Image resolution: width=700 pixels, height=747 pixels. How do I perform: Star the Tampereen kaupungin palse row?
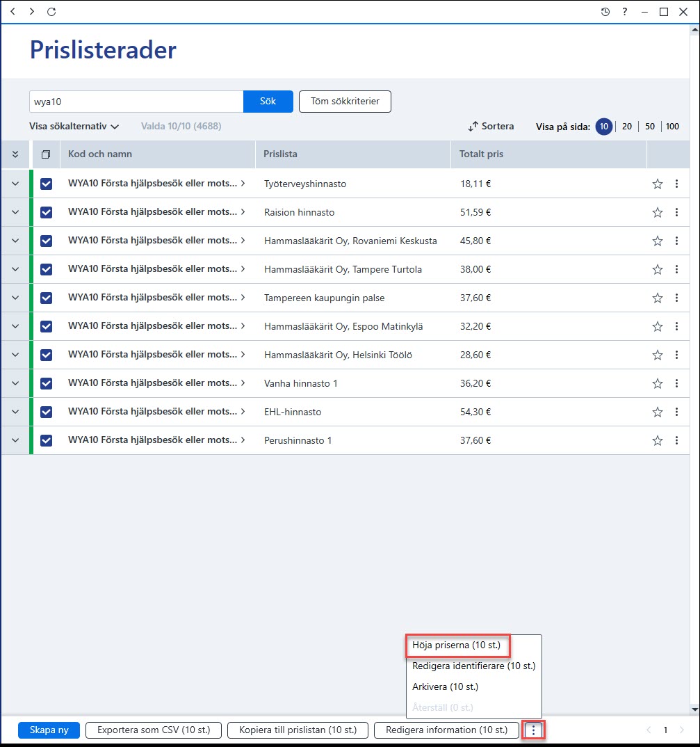(x=658, y=298)
